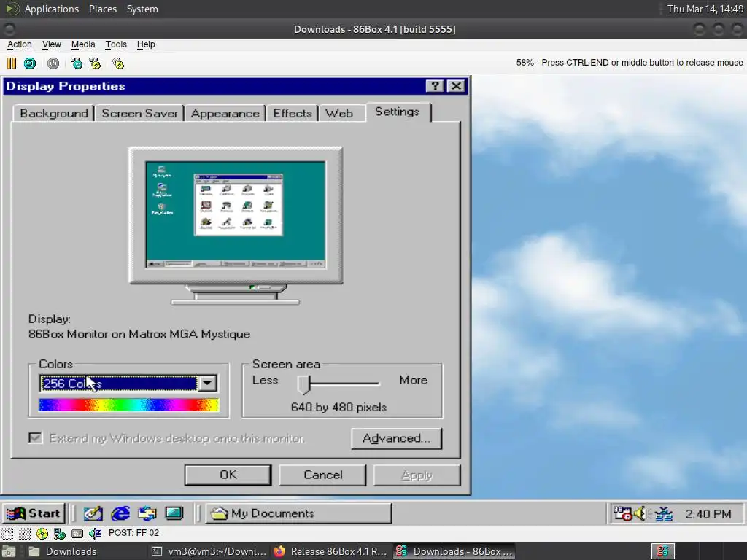Click the rainbow color palette preview bar
Screen dimensions: 747x560
[128, 405]
